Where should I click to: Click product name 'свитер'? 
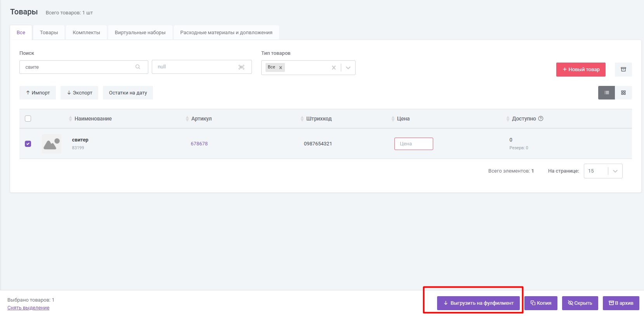80,140
